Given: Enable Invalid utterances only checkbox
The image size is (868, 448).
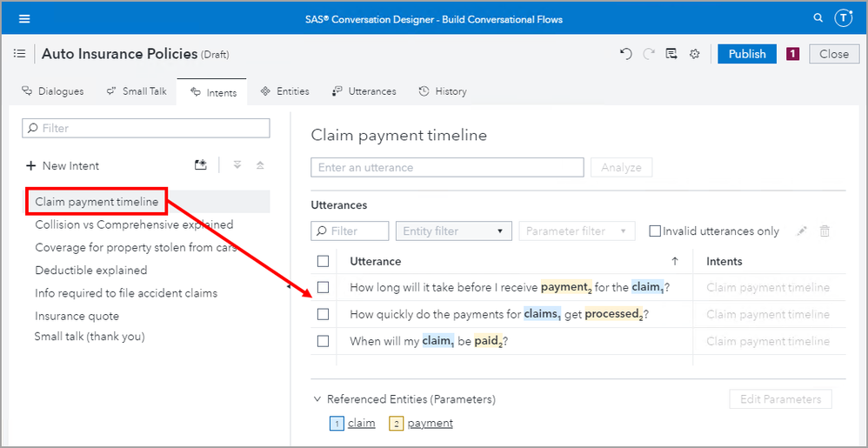Looking at the screenshot, I should click(x=655, y=231).
